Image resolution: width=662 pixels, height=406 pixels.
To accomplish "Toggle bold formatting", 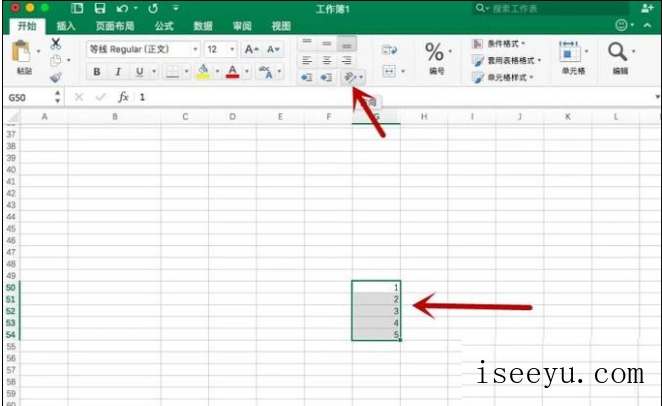I will pyautogui.click(x=97, y=72).
